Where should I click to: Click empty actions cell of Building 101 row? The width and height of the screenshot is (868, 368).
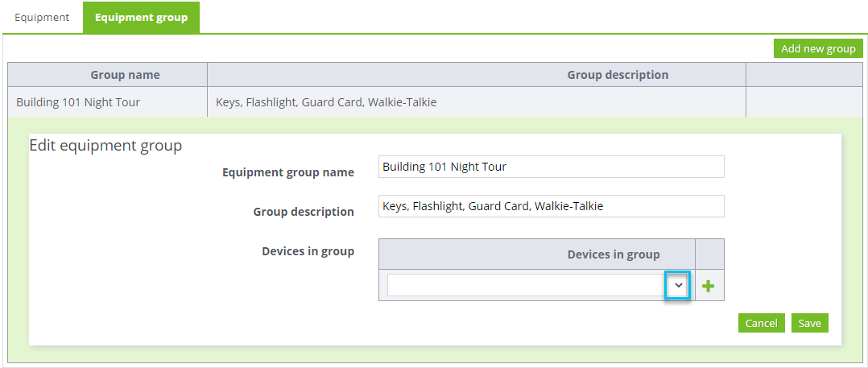[804, 102]
